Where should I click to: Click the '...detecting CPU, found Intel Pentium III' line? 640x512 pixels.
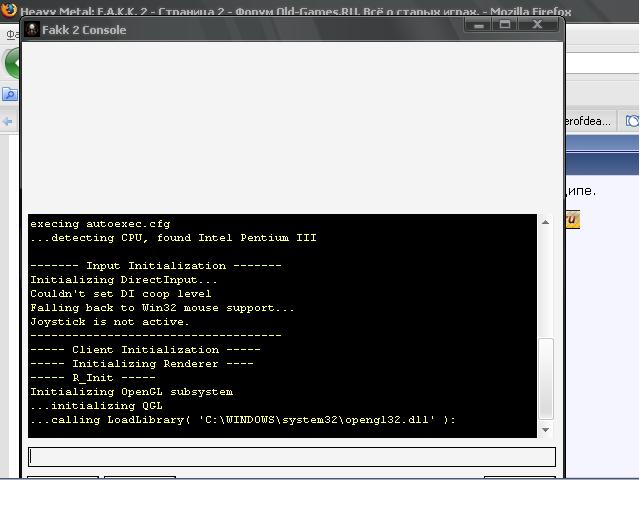pos(173,238)
